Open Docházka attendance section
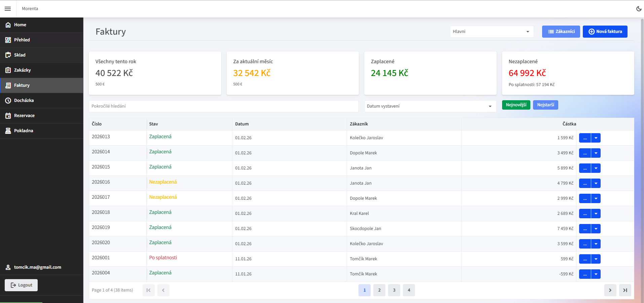 click(x=24, y=101)
